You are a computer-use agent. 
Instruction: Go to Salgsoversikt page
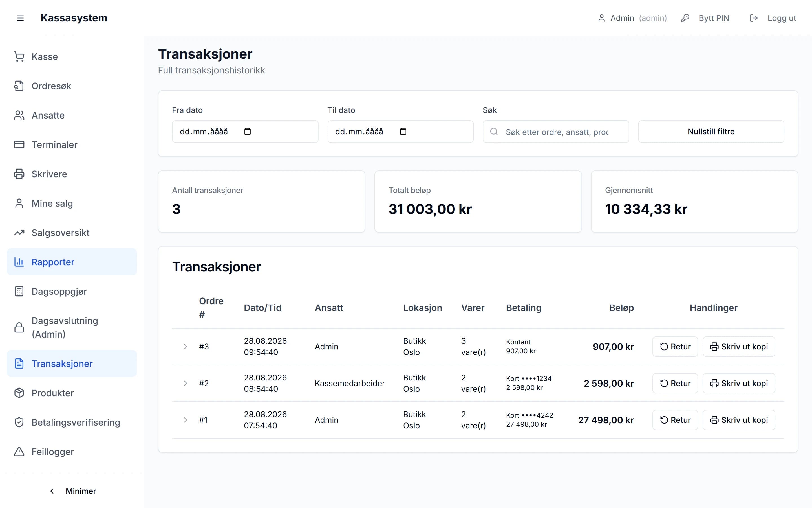pos(72,233)
